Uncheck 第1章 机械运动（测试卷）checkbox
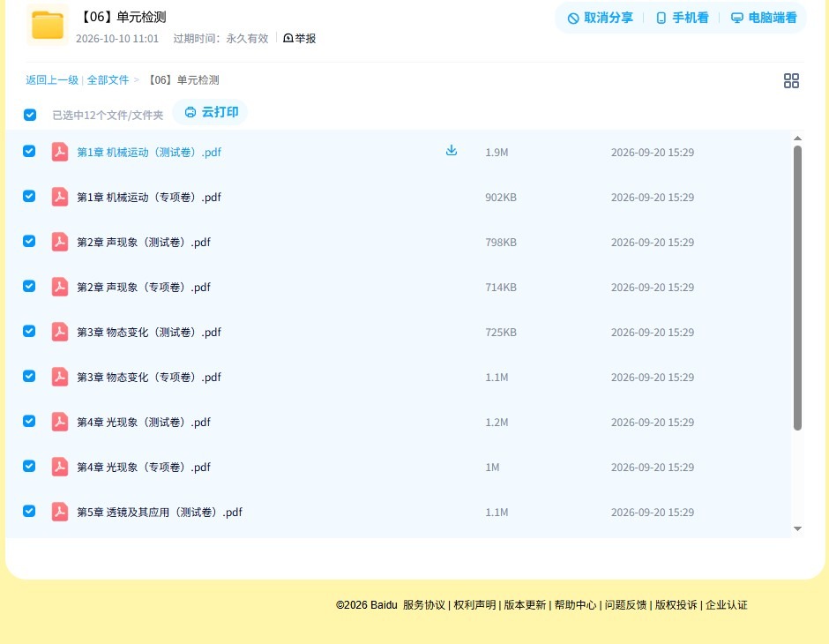The width and height of the screenshot is (829, 644). point(29,151)
